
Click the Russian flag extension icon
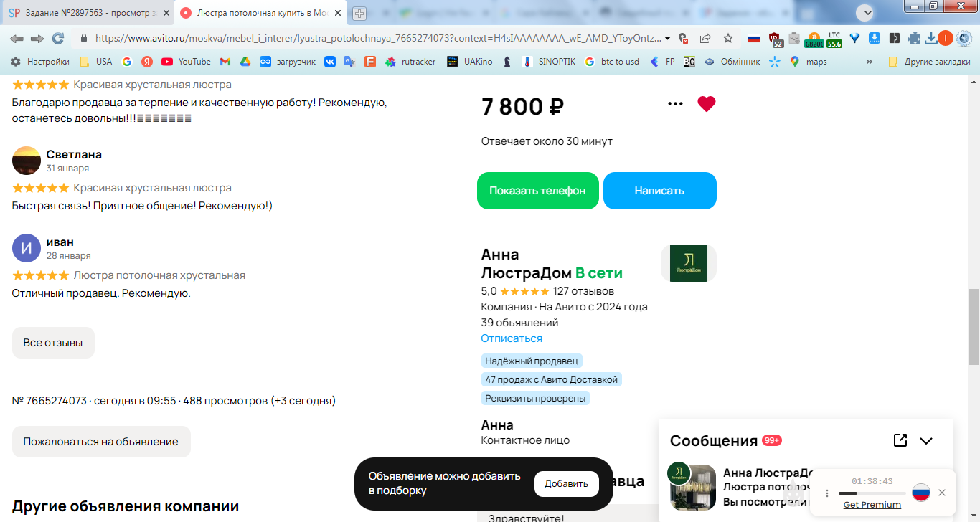click(754, 39)
